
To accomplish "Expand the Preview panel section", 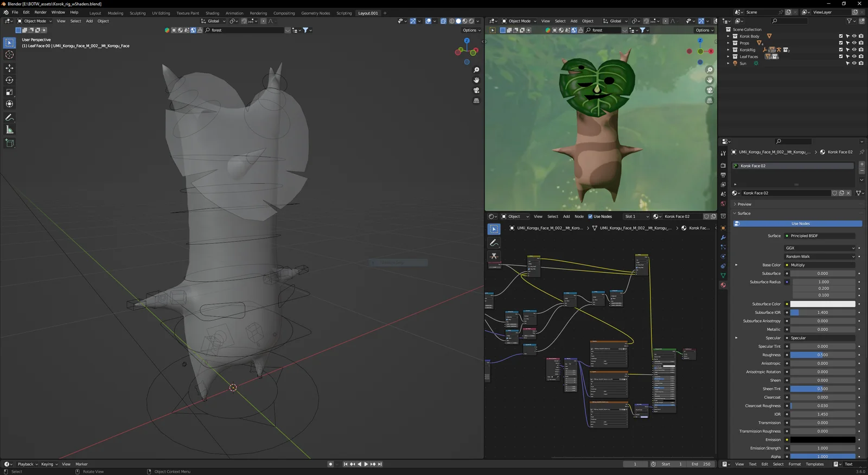I will tap(744, 204).
